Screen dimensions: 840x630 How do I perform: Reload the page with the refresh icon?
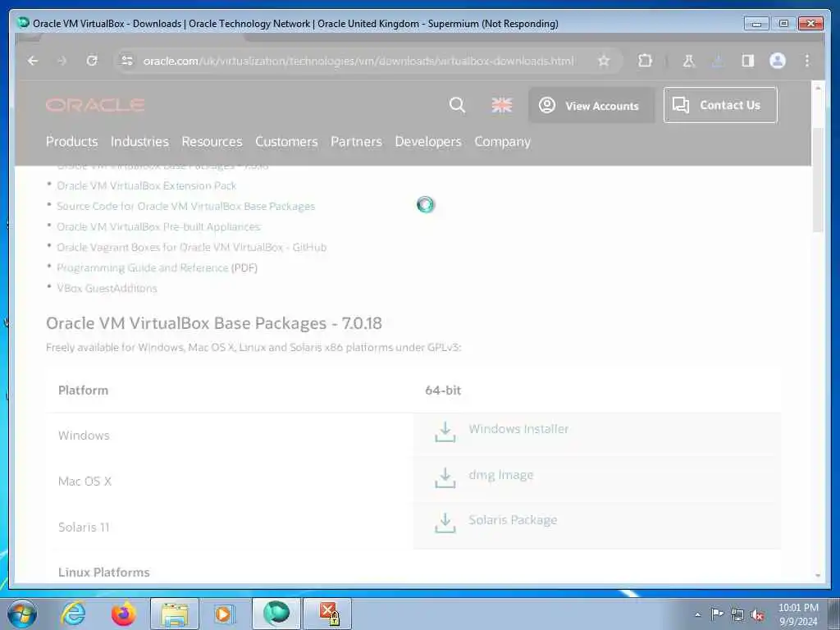coord(92,61)
